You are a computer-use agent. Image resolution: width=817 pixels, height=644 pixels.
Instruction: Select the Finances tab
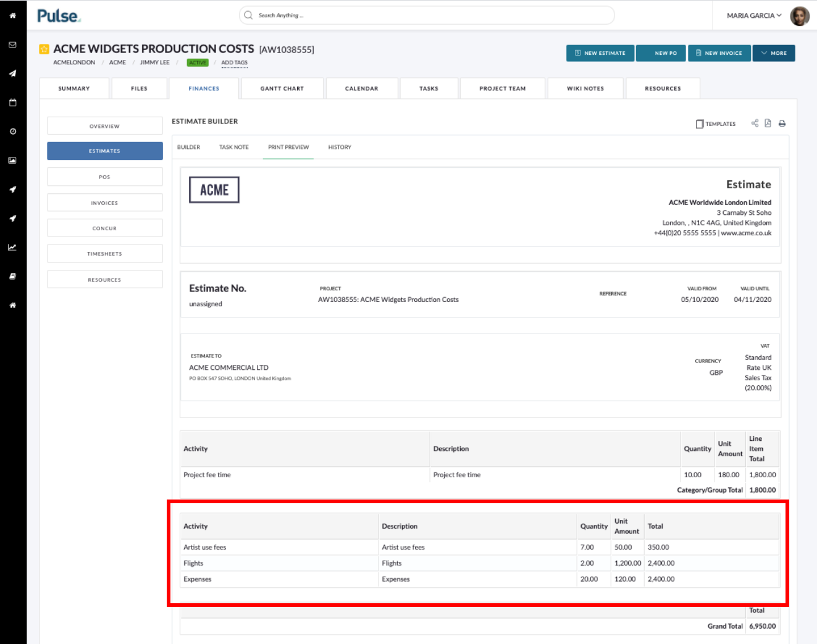(x=204, y=88)
